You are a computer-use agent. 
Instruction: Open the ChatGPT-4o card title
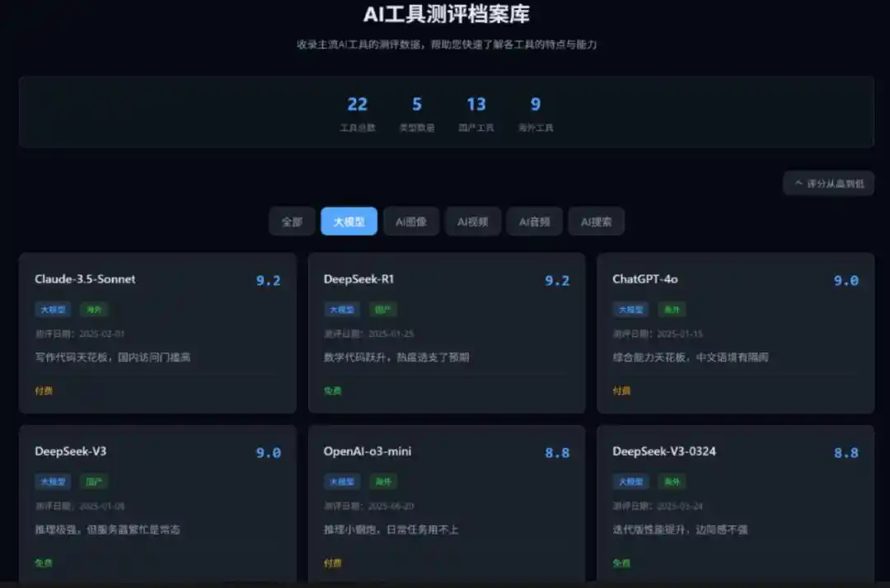pos(644,279)
